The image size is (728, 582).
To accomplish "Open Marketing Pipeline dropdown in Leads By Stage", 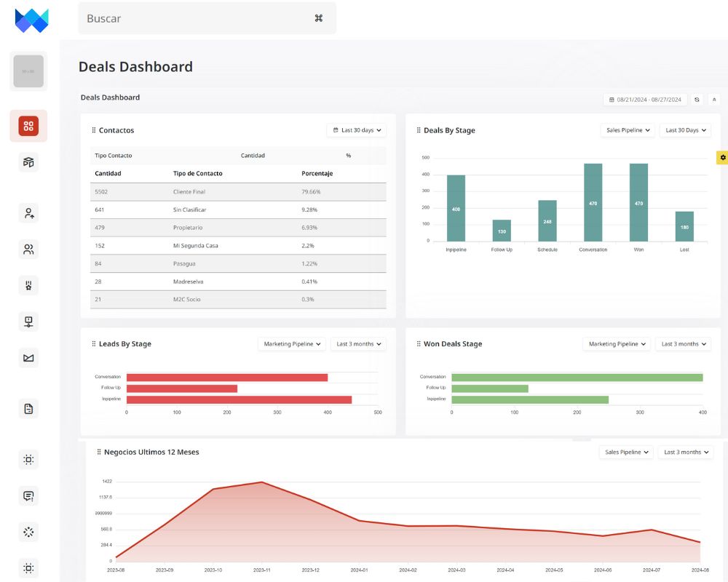I will (292, 344).
